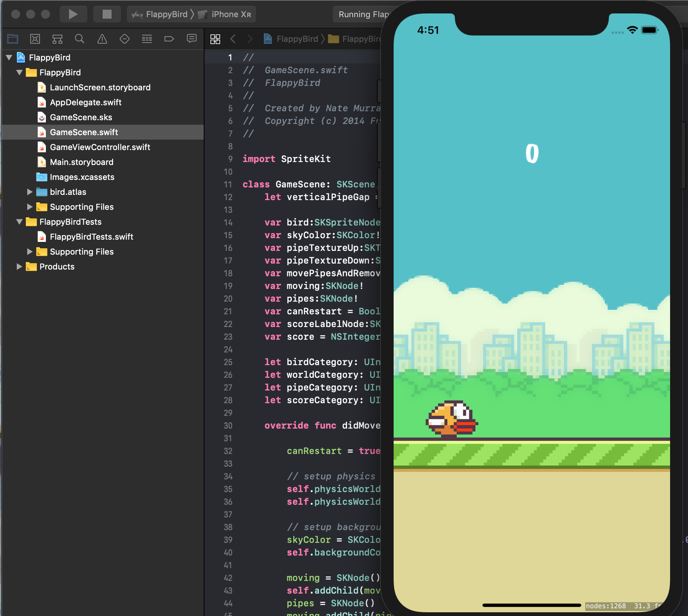Click the simulator Wi-Fi status icon
The height and width of the screenshot is (616, 688).
pos(632,30)
